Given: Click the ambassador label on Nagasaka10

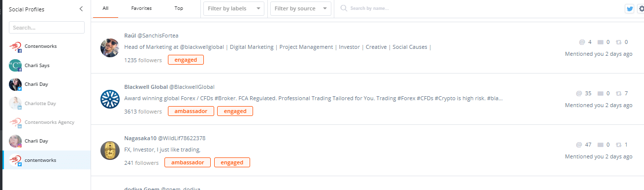Looking at the screenshot, I should 188,162.
